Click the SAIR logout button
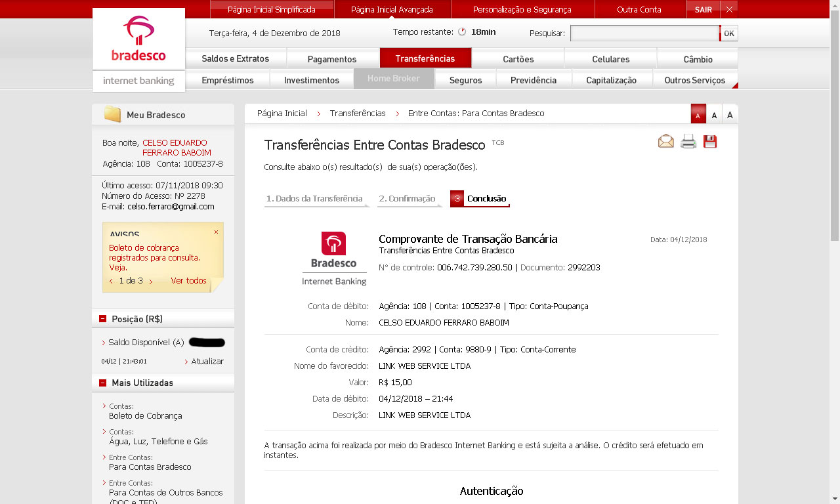 703,9
